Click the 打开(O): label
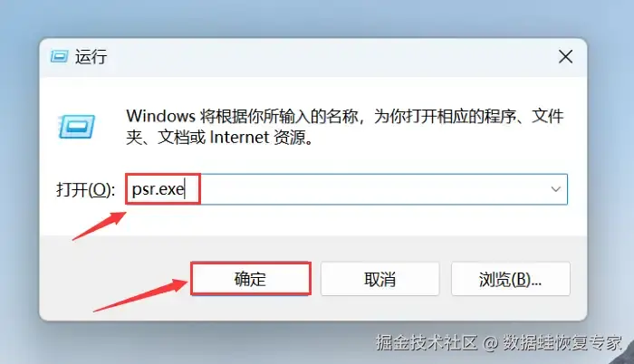 pos(85,189)
